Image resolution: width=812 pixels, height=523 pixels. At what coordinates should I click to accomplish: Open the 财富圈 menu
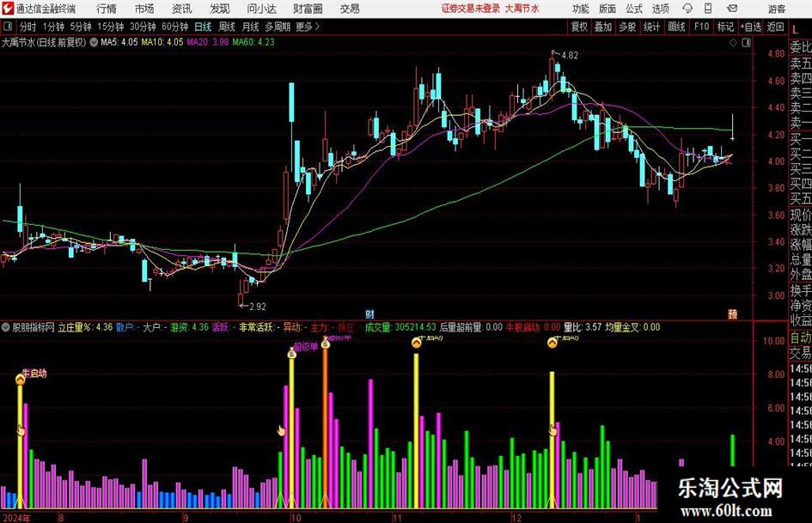pyautogui.click(x=308, y=9)
